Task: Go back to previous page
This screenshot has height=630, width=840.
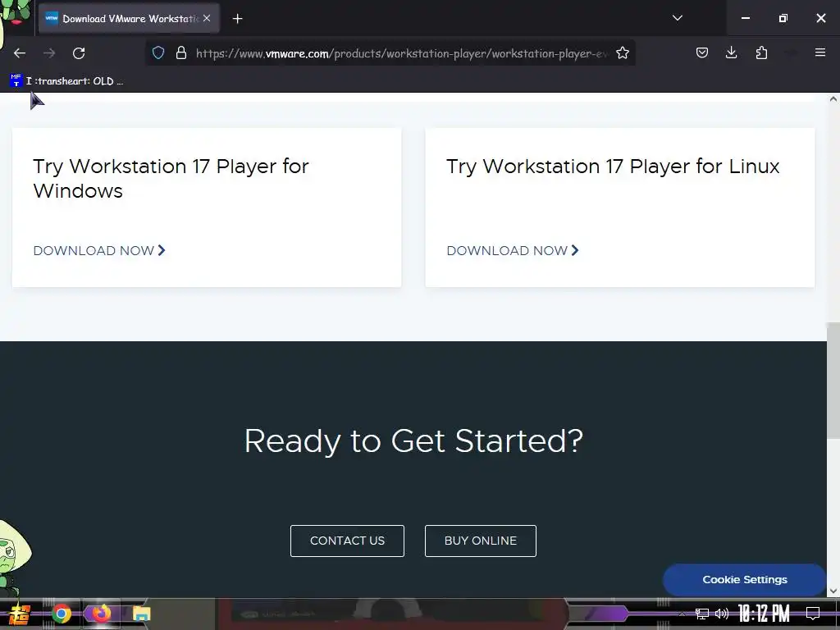Action: click(x=20, y=53)
